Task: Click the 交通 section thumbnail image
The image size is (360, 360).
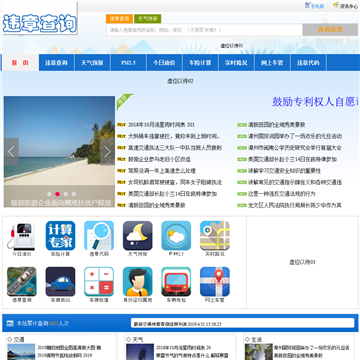Action: click(21, 352)
